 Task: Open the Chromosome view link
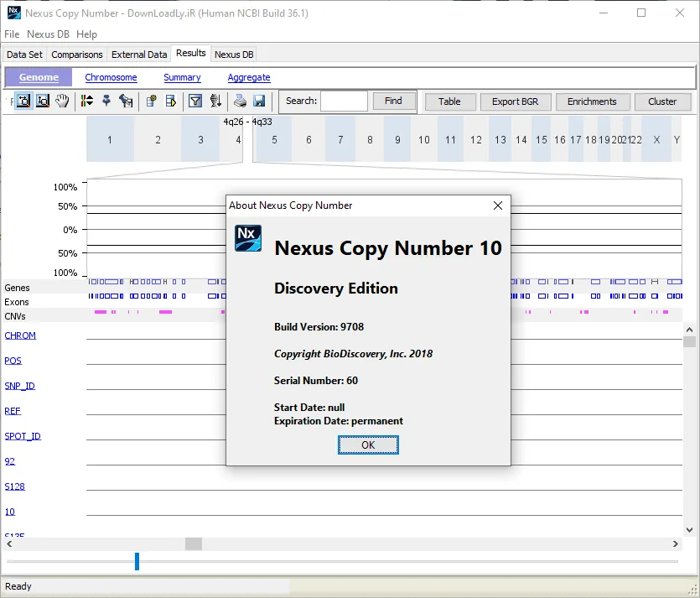click(x=111, y=77)
